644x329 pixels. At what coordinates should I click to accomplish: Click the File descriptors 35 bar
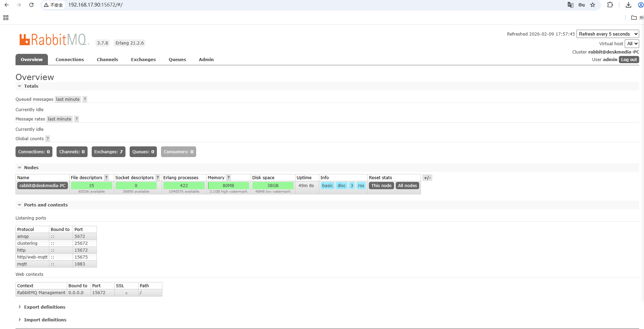91,186
